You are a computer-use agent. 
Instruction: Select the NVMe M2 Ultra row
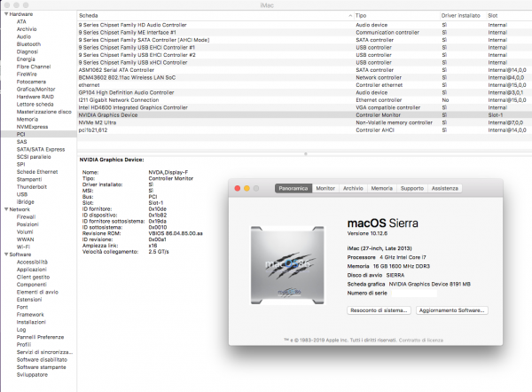point(304,122)
